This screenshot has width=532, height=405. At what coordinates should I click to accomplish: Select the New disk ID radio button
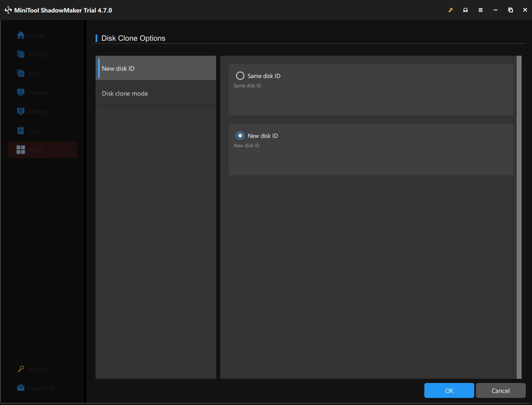240,136
